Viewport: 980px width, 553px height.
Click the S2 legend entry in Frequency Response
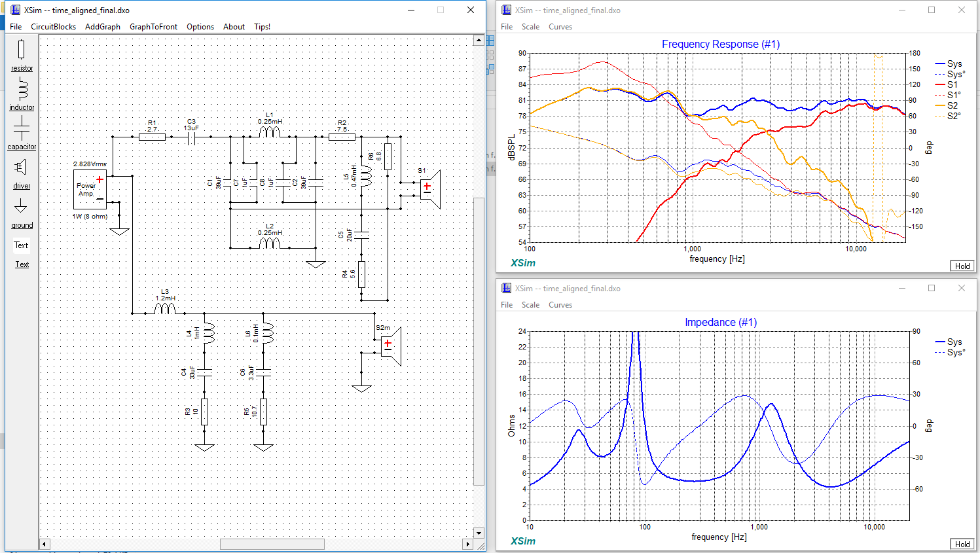tap(947, 106)
